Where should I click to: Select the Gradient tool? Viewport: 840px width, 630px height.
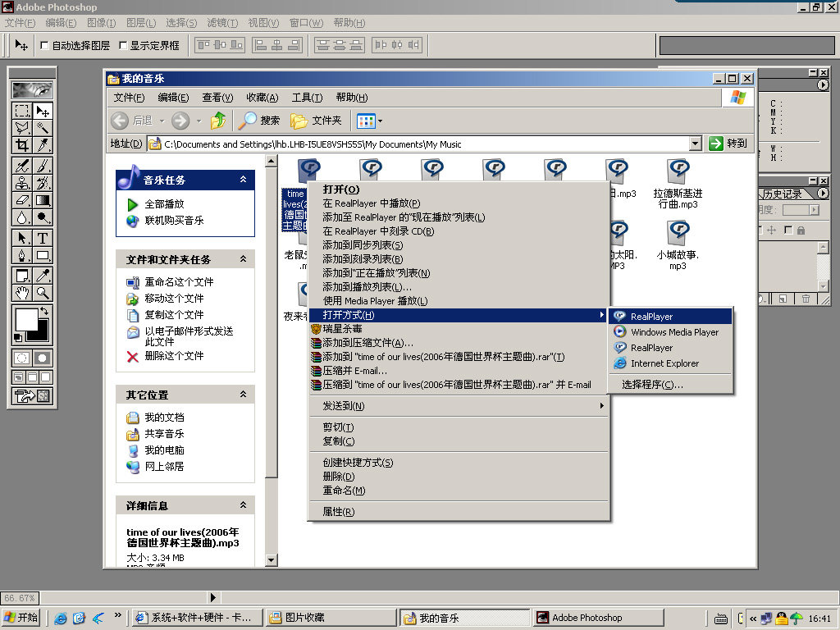43,200
